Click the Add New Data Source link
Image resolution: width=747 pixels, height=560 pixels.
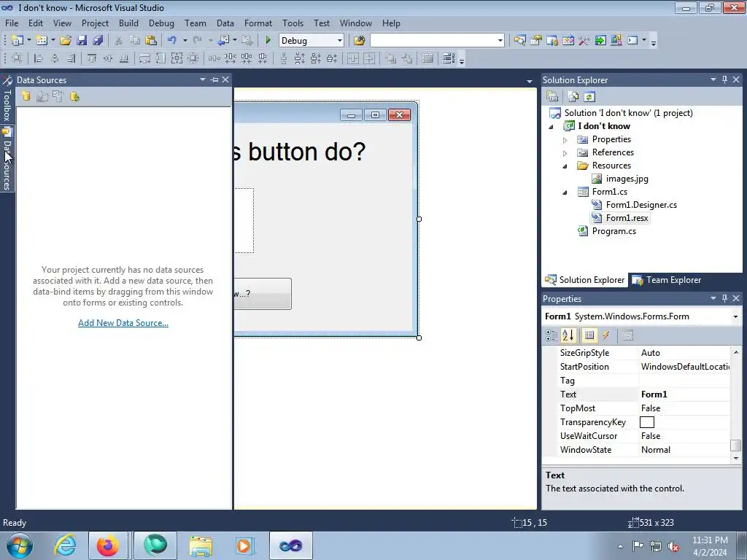tap(123, 323)
